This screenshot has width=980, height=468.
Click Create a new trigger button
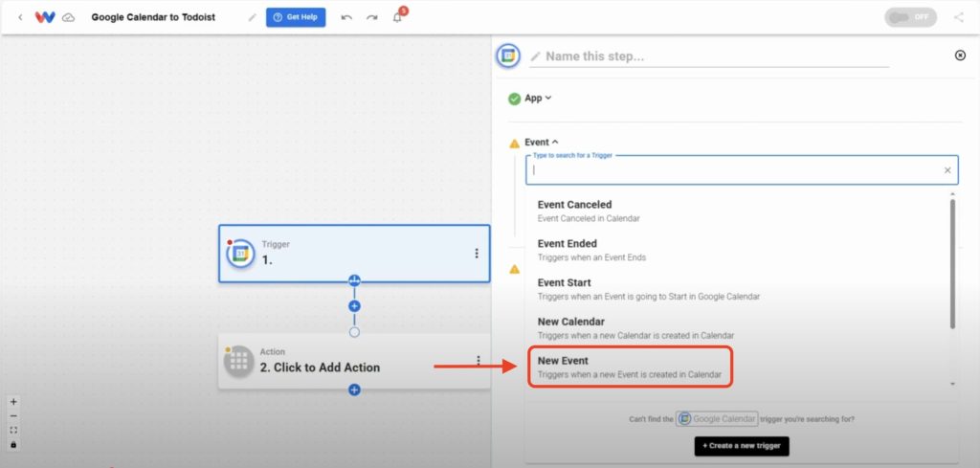(742, 446)
